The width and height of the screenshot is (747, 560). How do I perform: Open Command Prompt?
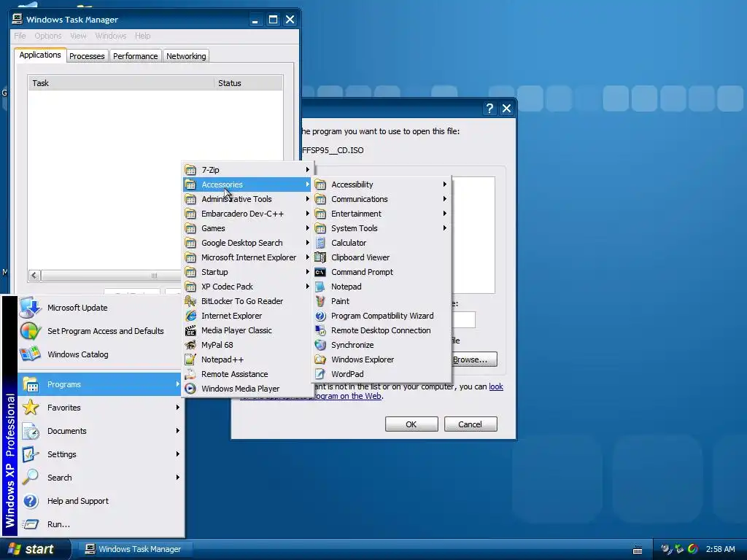click(x=382, y=272)
